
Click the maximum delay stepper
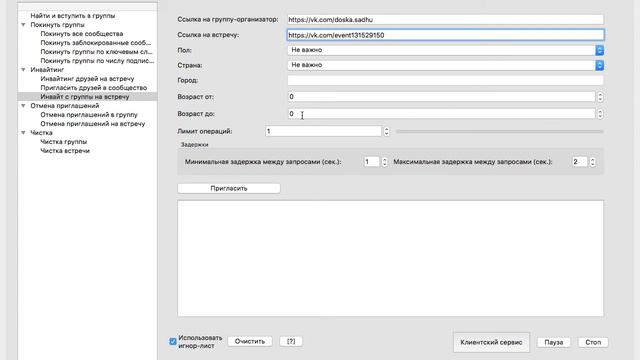(593, 162)
